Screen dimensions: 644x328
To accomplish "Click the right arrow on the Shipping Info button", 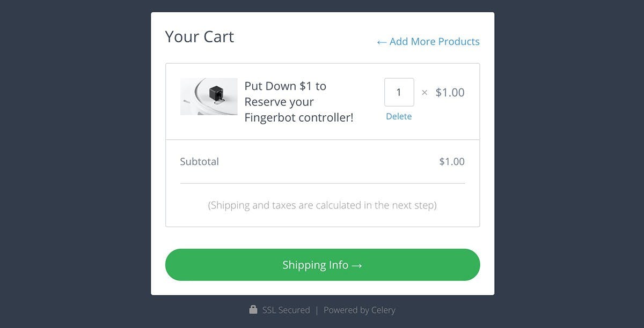I will coord(357,265).
